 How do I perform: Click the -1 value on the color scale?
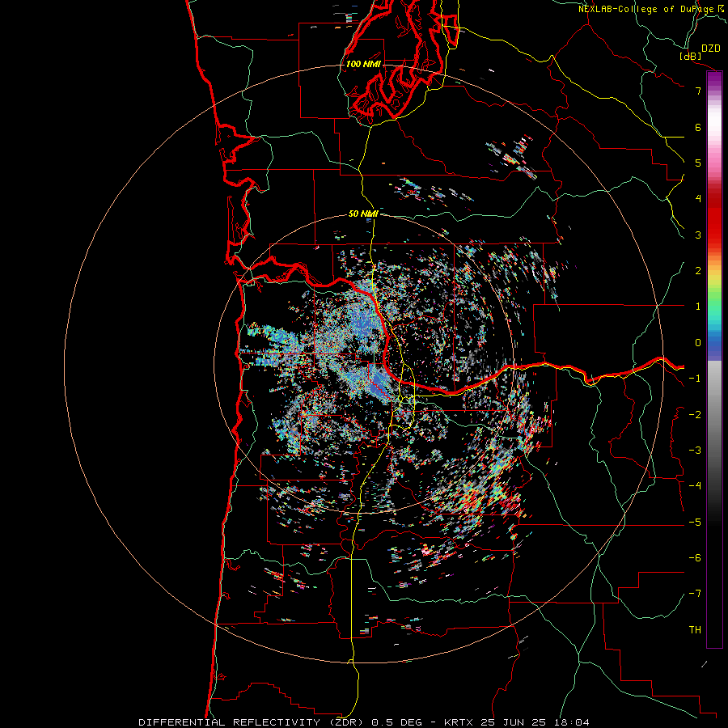pos(695,379)
